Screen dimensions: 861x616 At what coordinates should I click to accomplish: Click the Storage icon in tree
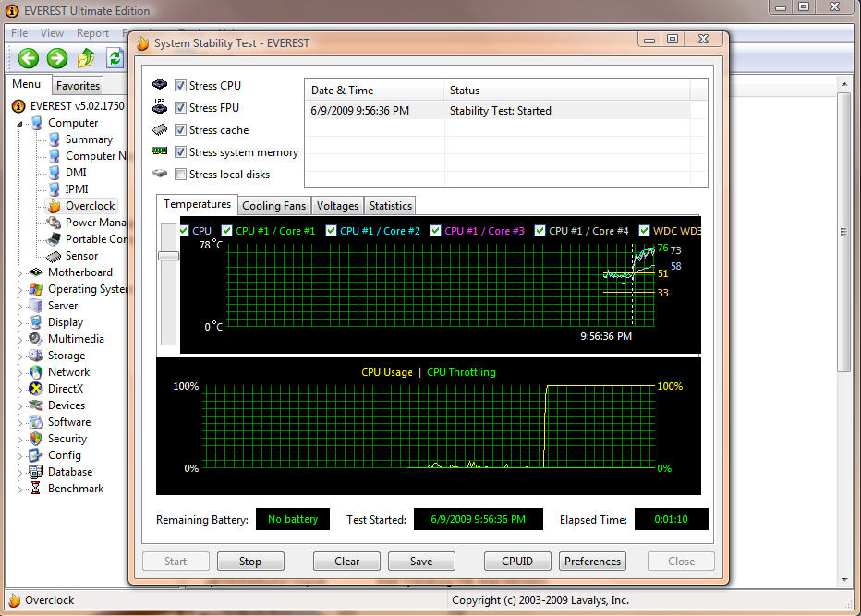coord(36,356)
